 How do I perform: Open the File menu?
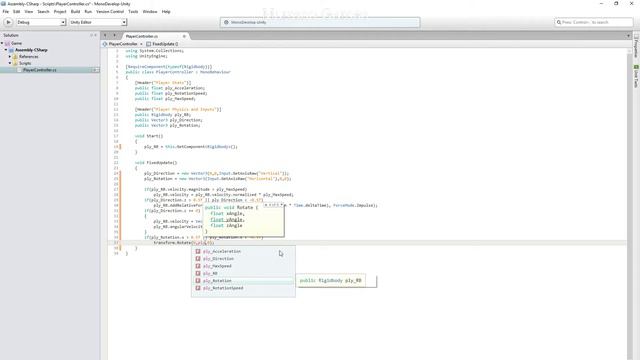point(6,11)
